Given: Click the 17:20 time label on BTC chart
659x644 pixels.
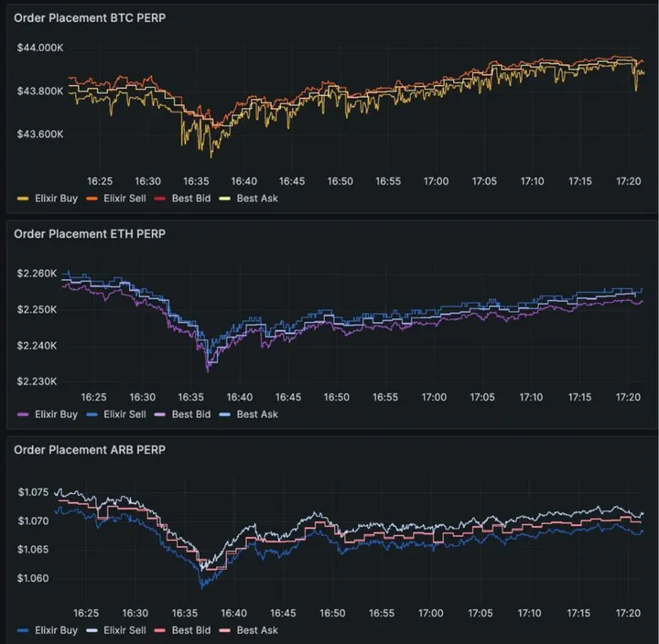Looking at the screenshot, I should (x=628, y=181).
